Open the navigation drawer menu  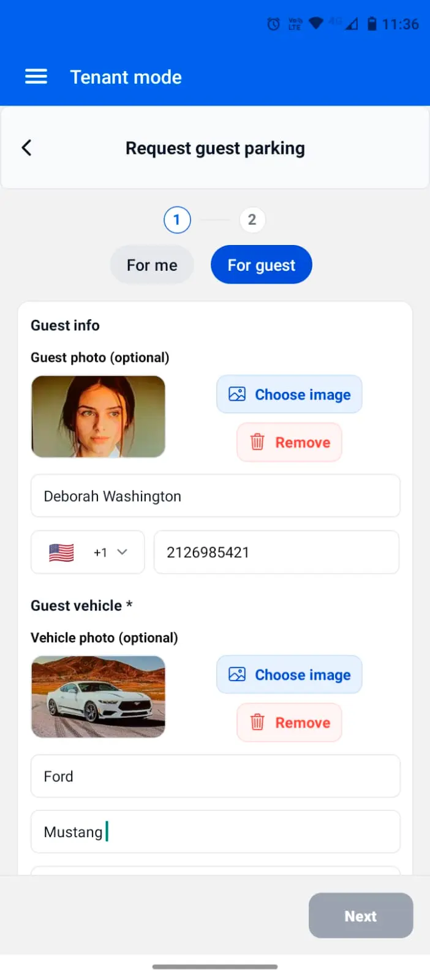click(x=36, y=77)
